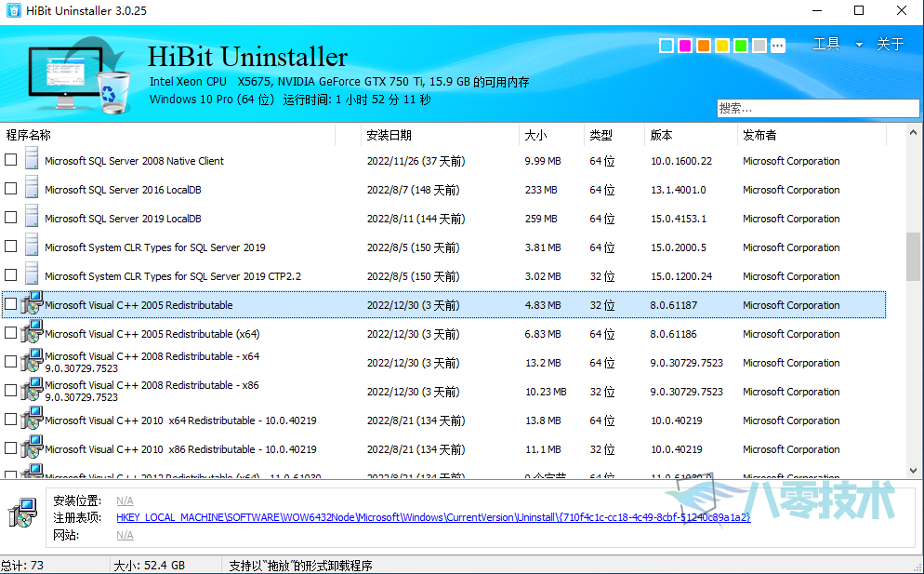Click icon of CLR Types SQL Server 2019 CTP2.2
This screenshot has height=574, width=924.
[32, 275]
